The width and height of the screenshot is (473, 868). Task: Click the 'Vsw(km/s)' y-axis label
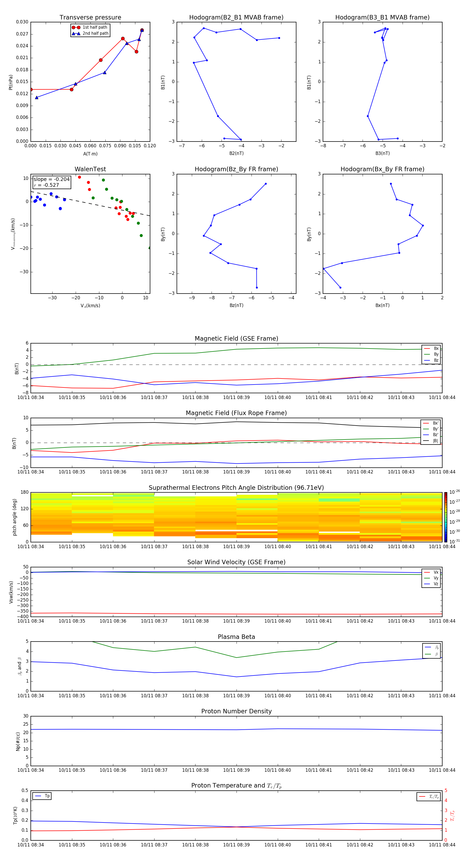click(x=11, y=592)
